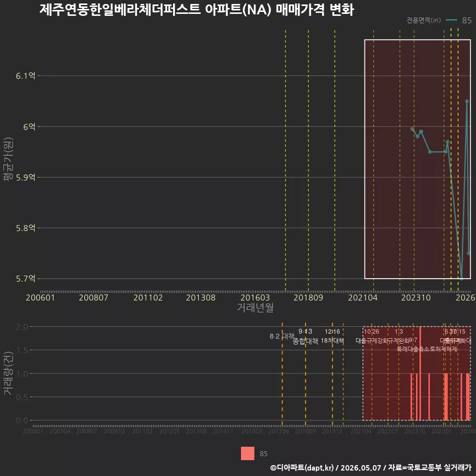Click the 9·13 종합대책 policy annotation
This screenshot has height=476, width=476.
(x=305, y=336)
